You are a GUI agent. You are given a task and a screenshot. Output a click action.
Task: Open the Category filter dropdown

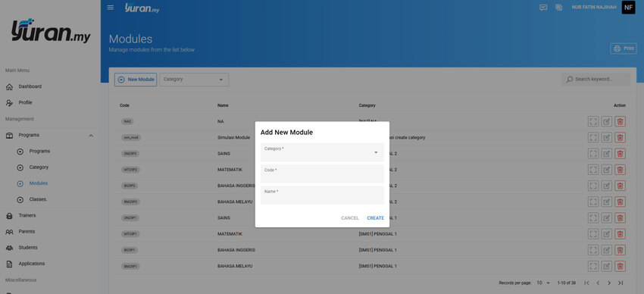[x=194, y=80]
